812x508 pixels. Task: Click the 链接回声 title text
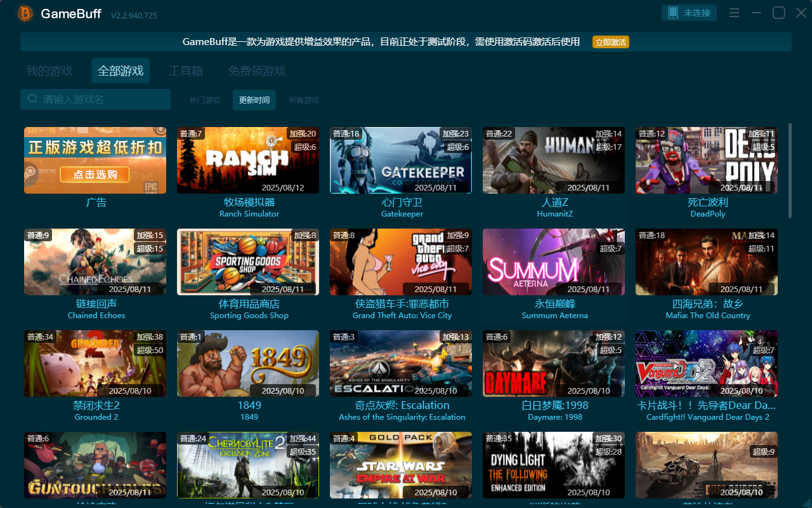pyautogui.click(x=96, y=304)
